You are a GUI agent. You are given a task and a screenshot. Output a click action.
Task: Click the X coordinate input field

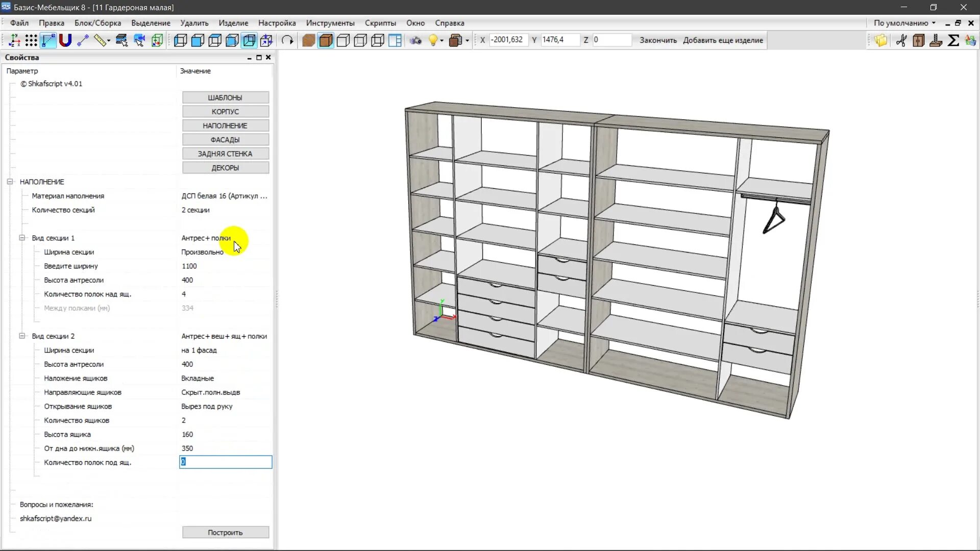[x=508, y=40]
